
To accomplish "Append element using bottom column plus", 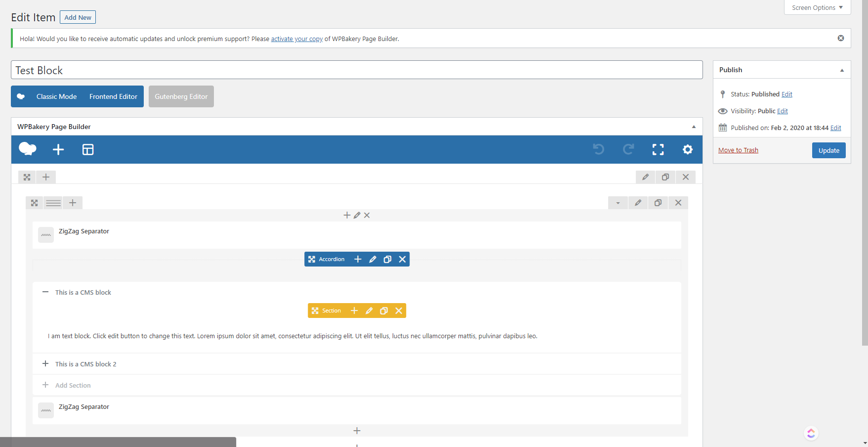I will click(357, 431).
